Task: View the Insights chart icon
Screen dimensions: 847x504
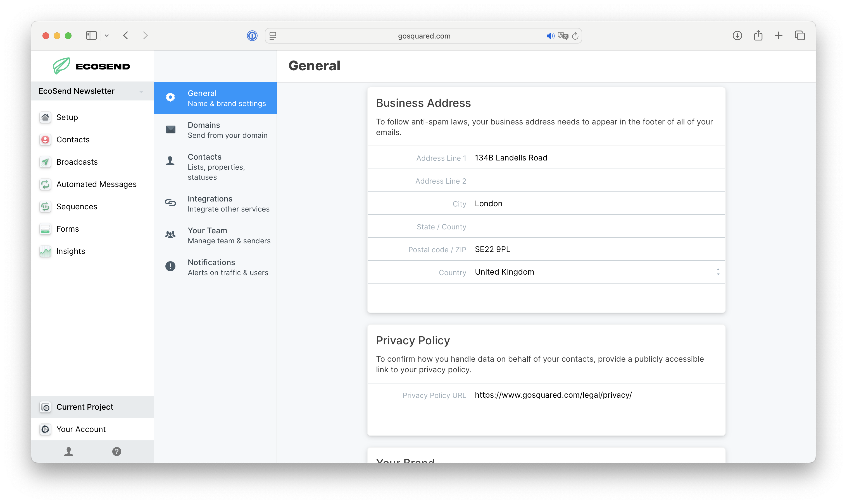Action: (45, 251)
